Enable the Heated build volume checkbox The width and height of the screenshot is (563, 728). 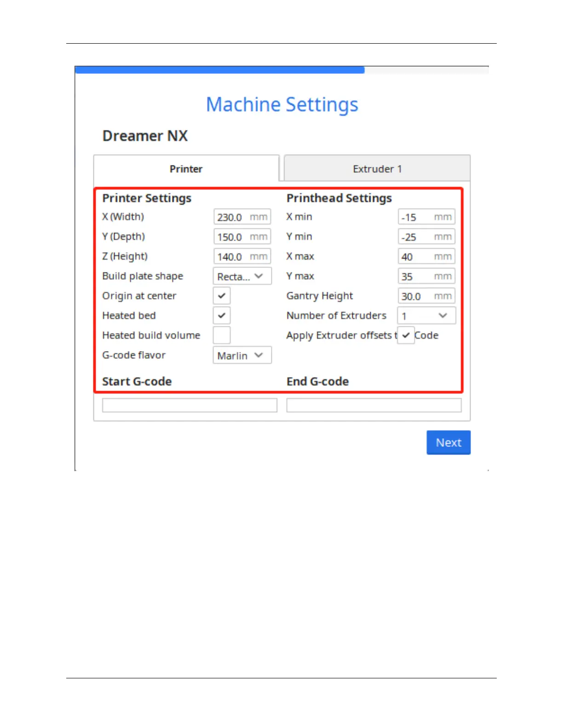coord(222,335)
